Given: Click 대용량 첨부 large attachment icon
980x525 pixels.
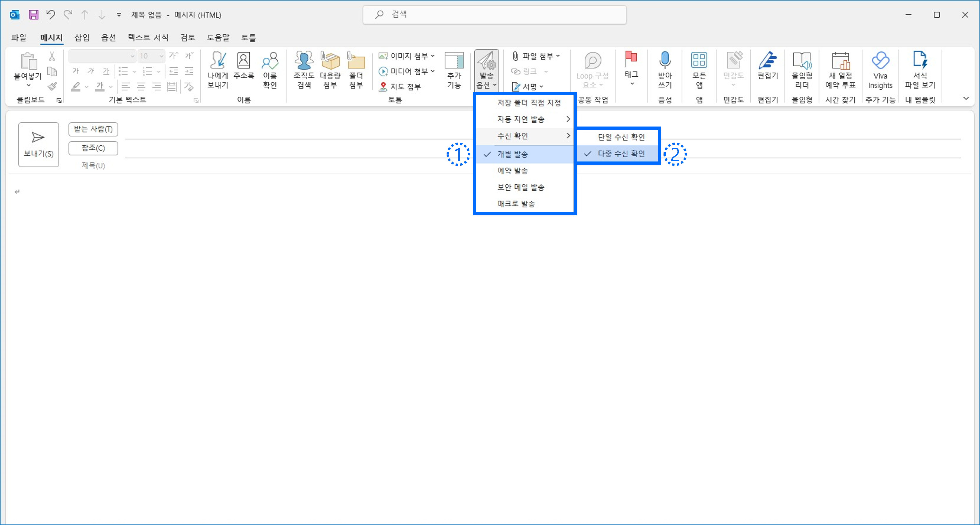Looking at the screenshot, I should pos(330,70).
